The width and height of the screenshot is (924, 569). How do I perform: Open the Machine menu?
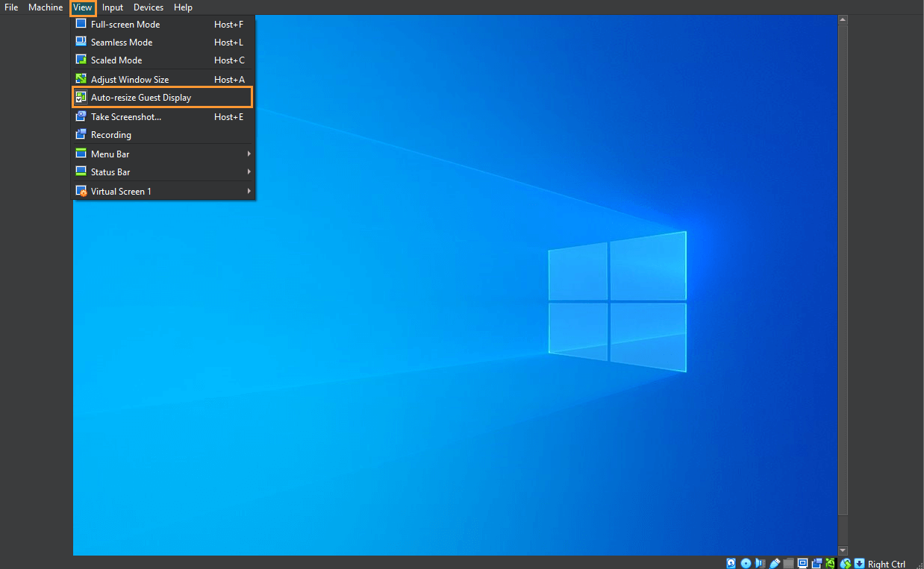pyautogui.click(x=46, y=7)
